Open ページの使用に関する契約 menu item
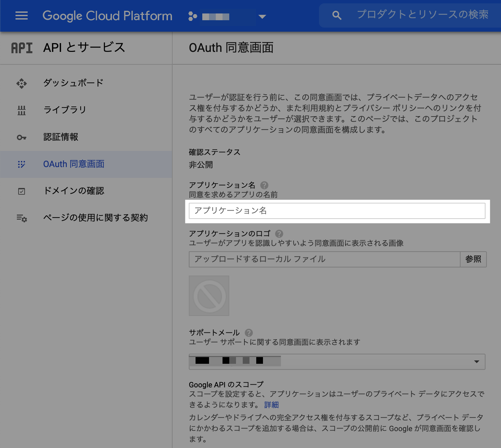The image size is (501, 448). point(86,218)
